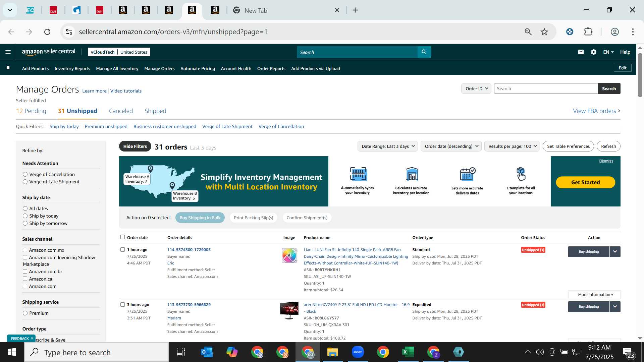The width and height of the screenshot is (644, 362).
Task: Click the Get Started button
Action: click(x=585, y=182)
